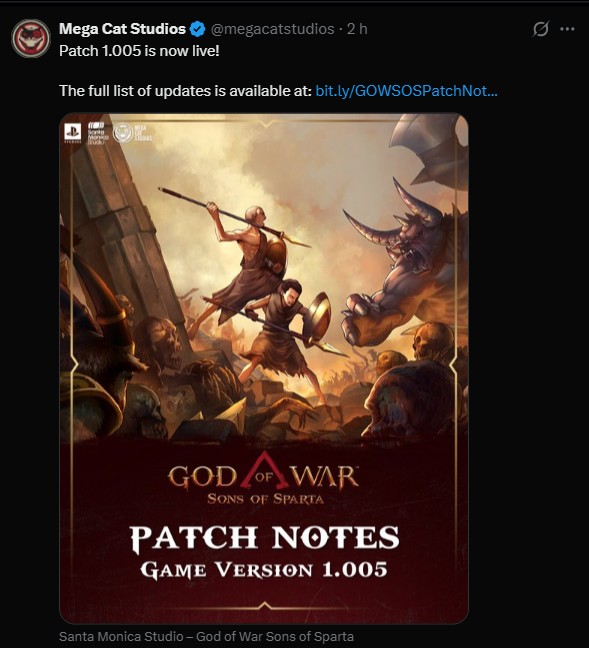Image resolution: width=589 pixels, height=648 pixels.
Task: Click the Santa Monica Studio logo in the image
Action: tap(98, 133)
